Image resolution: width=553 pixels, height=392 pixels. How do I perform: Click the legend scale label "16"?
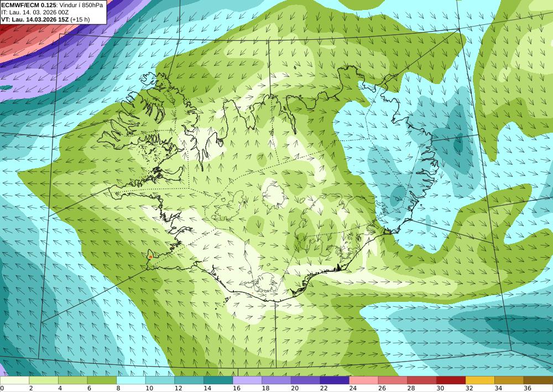[x=236, y=388]
